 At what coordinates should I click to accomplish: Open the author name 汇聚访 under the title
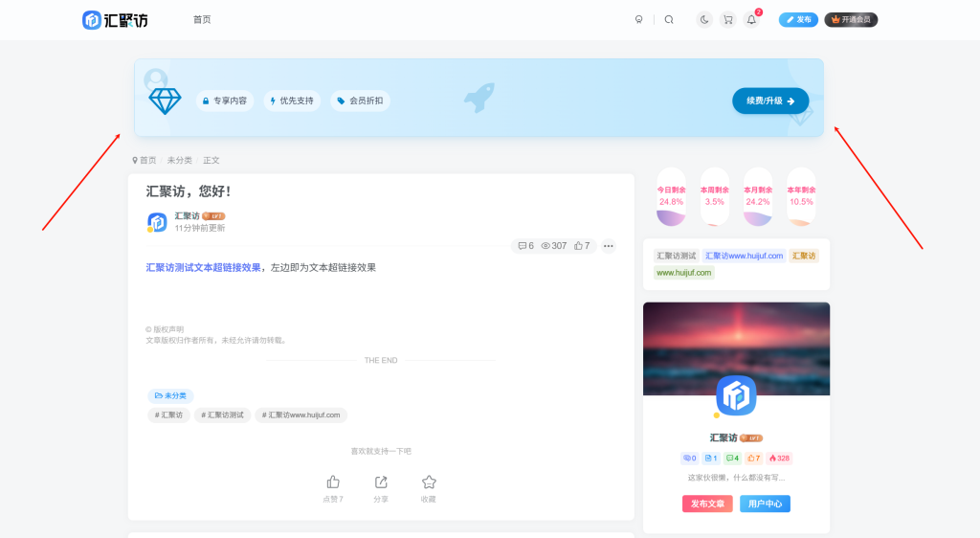(x=187, y=215)
